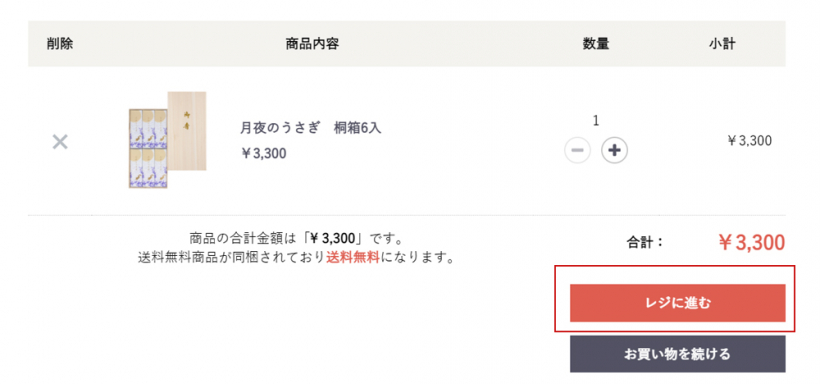Click the 削除 column header
Screen dimensions: 820x384
(60, 44)
